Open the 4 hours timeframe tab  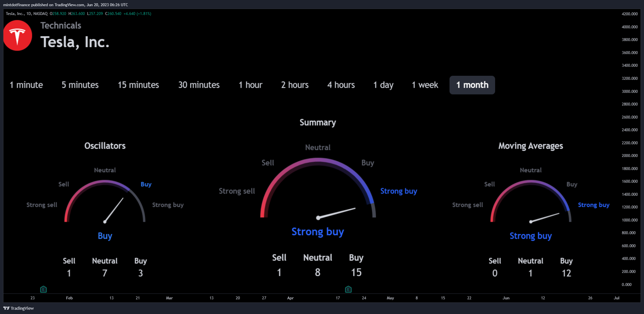[x=341, y=85]
